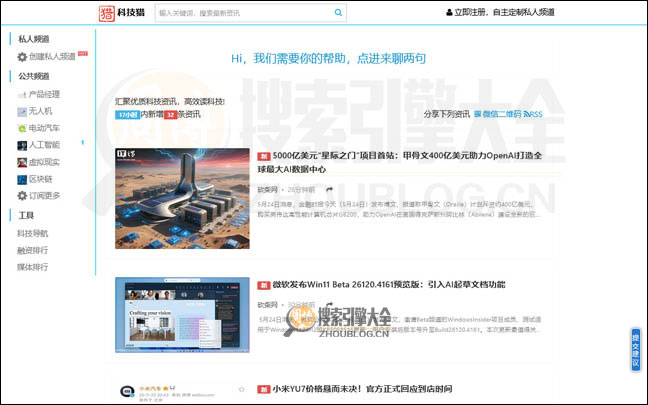Select the 私人频道 section heading
Viewport: 648px width, 405px height.
pos(33,39)
